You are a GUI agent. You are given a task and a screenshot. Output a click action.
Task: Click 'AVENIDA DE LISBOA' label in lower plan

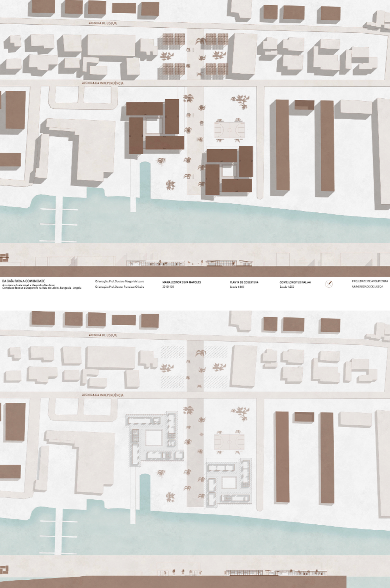coord(102,335)
